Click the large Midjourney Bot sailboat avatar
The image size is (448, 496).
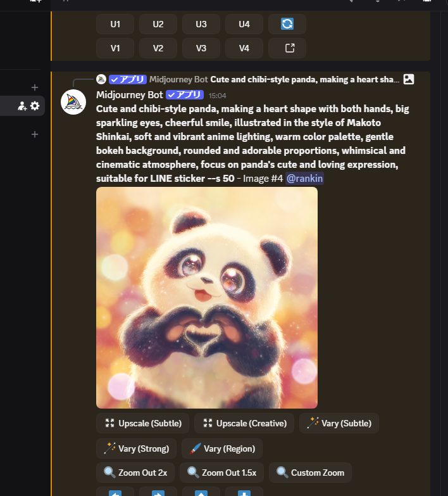pyautogui.click(x=73, y=102)
